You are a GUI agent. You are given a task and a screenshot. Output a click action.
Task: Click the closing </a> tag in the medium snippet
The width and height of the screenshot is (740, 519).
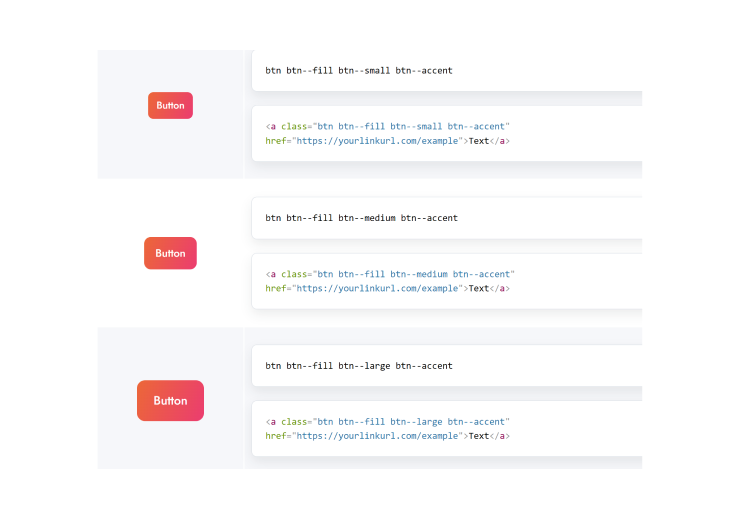pos(500,288)
